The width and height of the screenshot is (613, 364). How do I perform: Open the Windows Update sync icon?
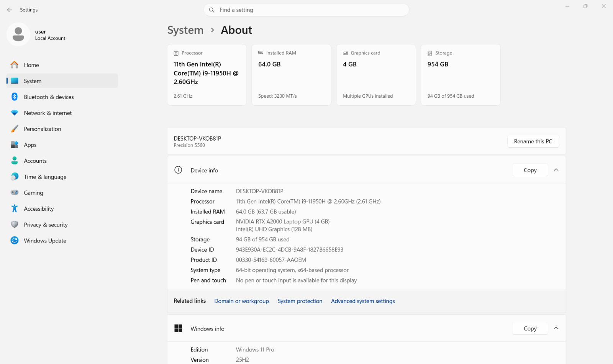click(x=15, y=240)
